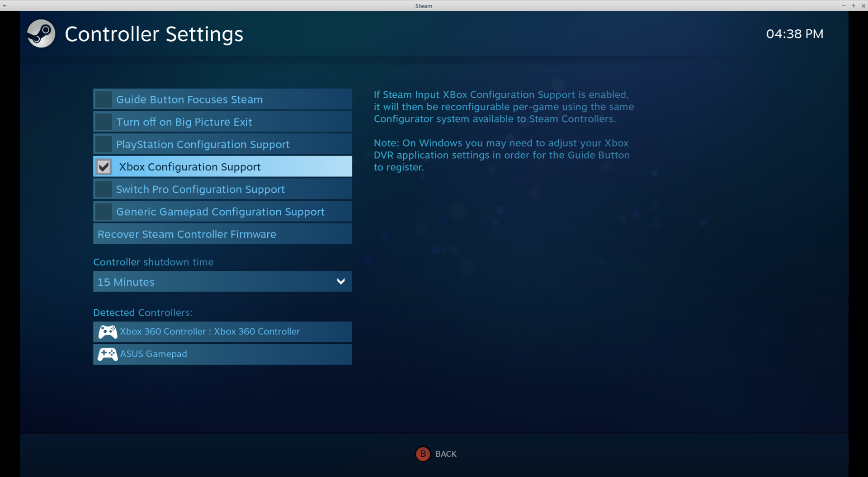Viewport: 868px width, 477px height.
Task: Minimize the Steam window
Action: click(843, 6)
